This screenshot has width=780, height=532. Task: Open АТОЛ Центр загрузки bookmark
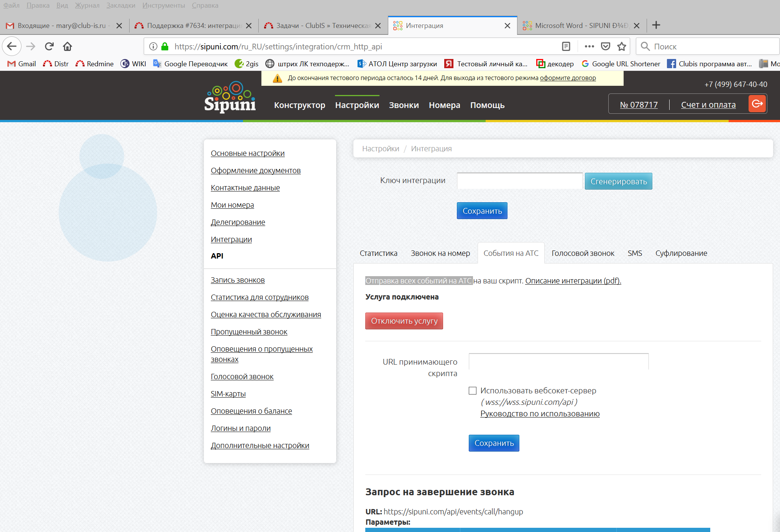(x=397, y=64)
